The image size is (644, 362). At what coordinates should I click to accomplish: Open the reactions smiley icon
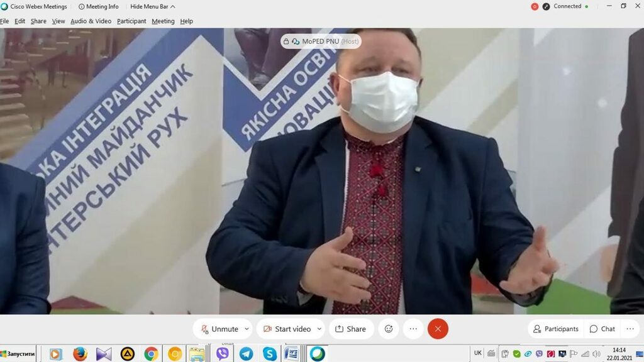pos(389,329)
